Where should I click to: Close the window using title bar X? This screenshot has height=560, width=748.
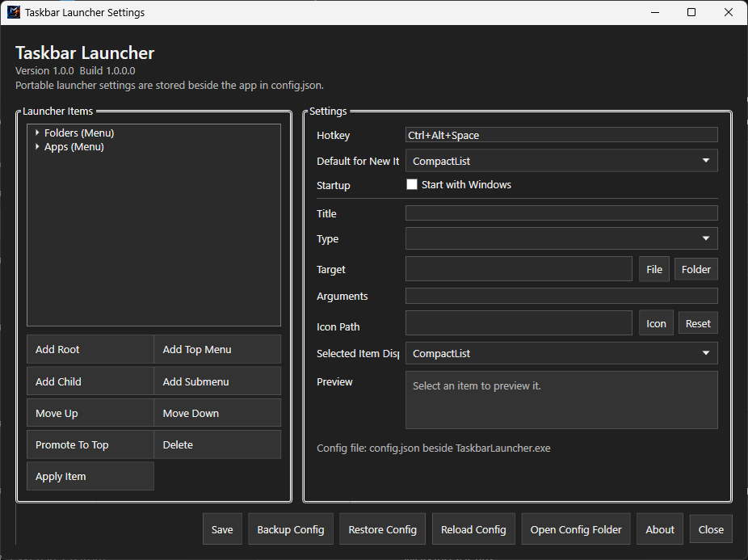729,12
